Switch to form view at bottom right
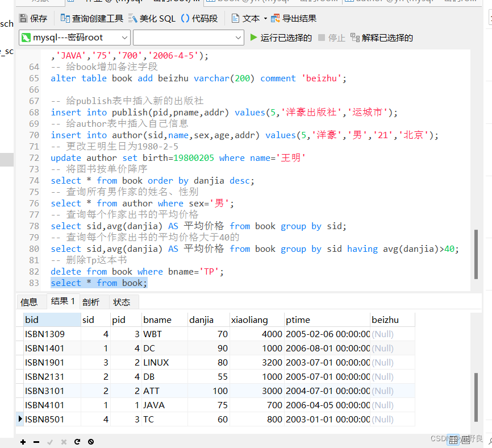Screen dimensions: 492x448 pyautogui.click(x=466, y=441)
